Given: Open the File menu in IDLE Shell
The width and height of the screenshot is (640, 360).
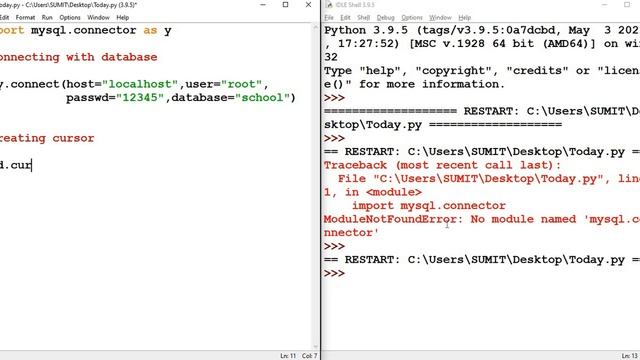Looking at the screenshot, I should click(x=329, y=18).
